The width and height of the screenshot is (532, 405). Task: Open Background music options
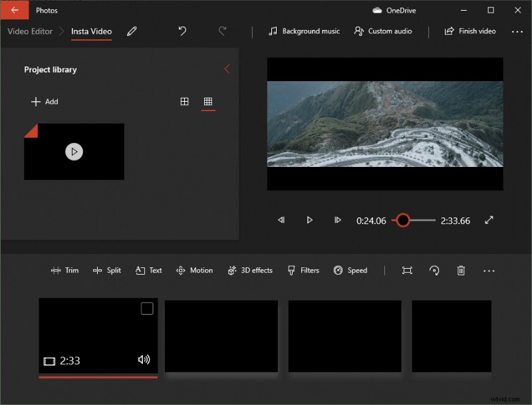tap(304, 31)
